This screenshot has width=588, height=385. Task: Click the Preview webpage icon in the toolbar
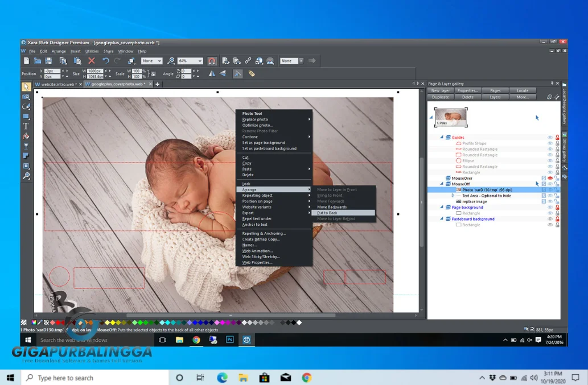point(226,60)
